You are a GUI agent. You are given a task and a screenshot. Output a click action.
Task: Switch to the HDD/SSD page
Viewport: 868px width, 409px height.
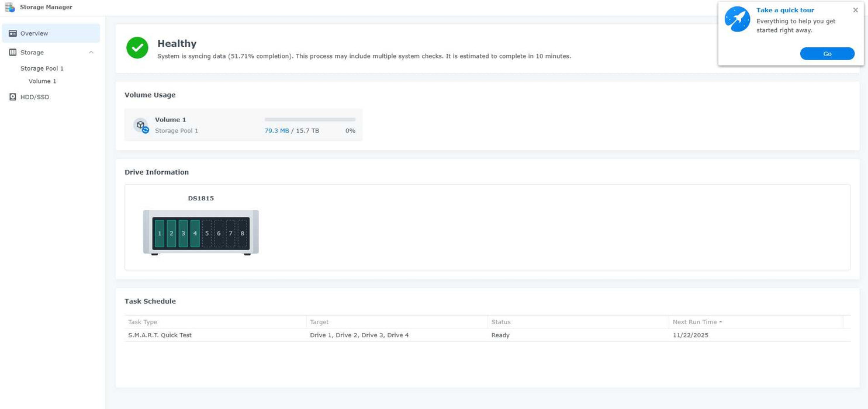tap(34, 96)
